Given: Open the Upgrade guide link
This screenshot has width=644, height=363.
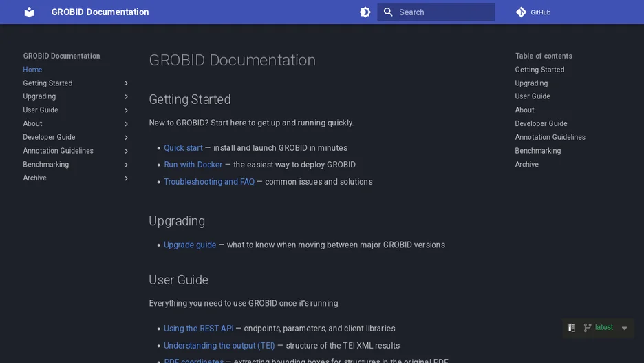Looking at the screenshot, I should pos(190,245).
